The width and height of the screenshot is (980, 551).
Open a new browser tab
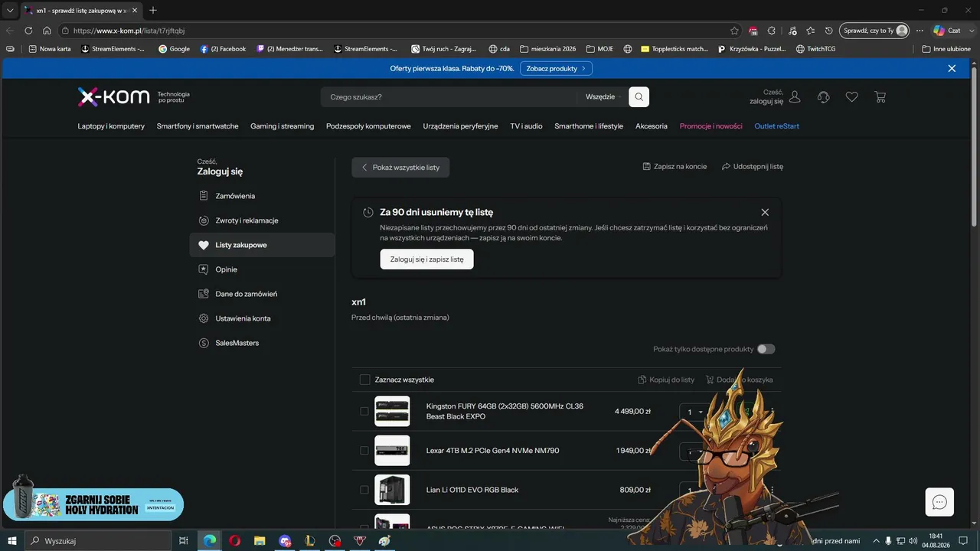click(153, 10)
